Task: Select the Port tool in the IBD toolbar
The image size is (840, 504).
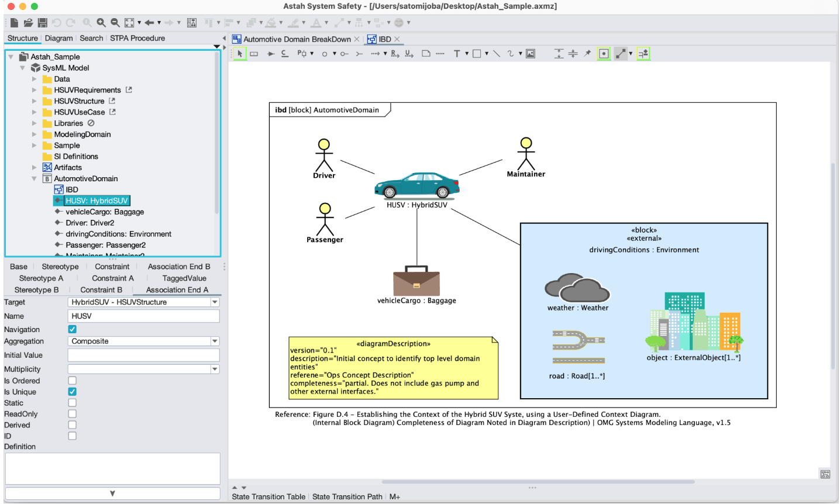Action: 301,53
